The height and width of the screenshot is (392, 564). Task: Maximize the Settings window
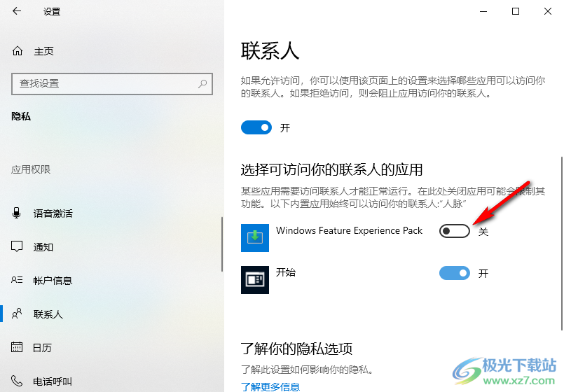tap(516, 11)
